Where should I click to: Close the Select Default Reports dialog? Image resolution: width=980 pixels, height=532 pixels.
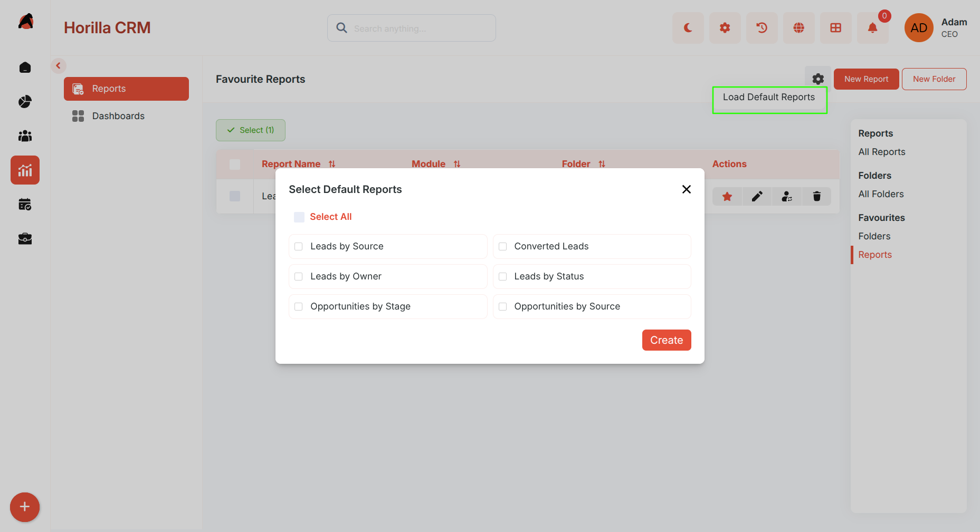point(686,189)
